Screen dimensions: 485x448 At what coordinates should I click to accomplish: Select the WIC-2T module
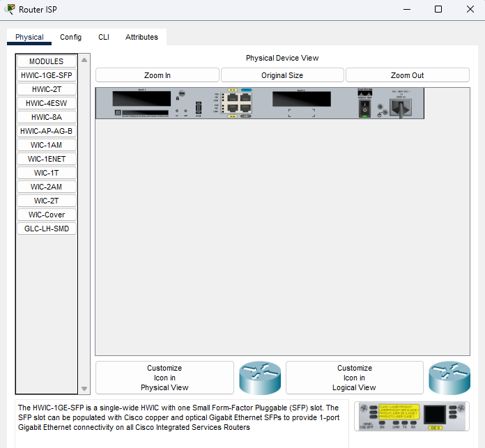[x=47, y=201]
